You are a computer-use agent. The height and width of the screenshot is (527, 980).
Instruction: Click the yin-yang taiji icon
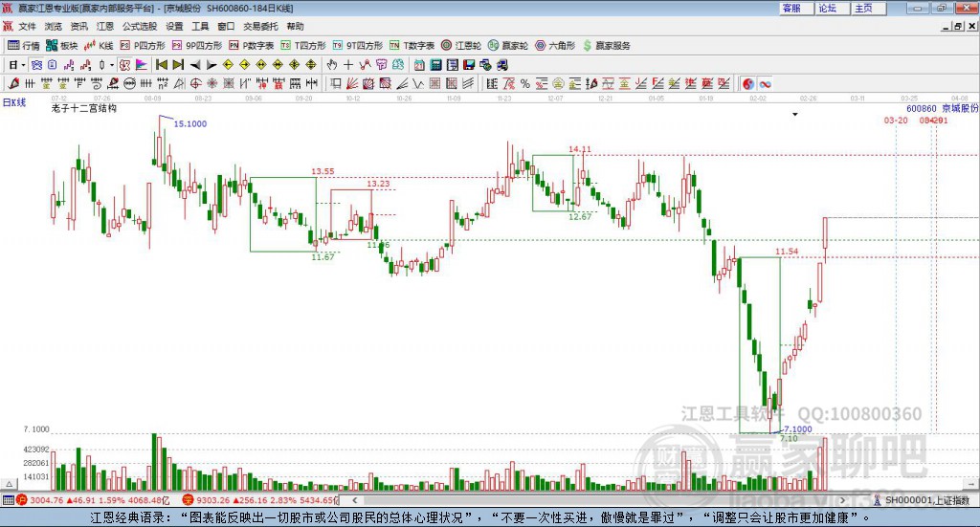(x=748, y=83)
